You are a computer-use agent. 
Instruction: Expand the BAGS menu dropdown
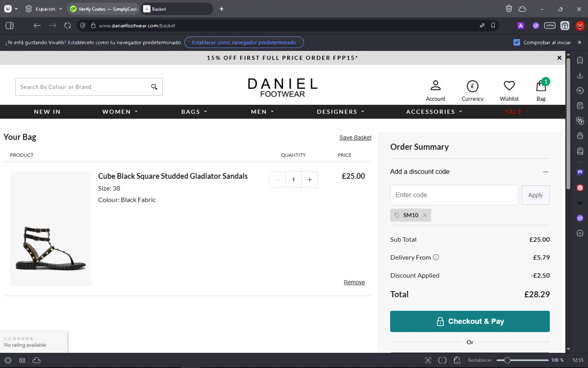point(194,112)
